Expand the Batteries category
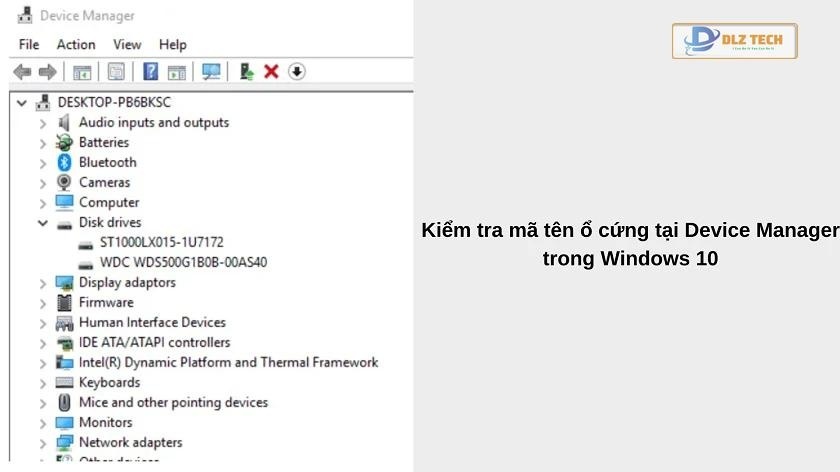 [43, 144]
